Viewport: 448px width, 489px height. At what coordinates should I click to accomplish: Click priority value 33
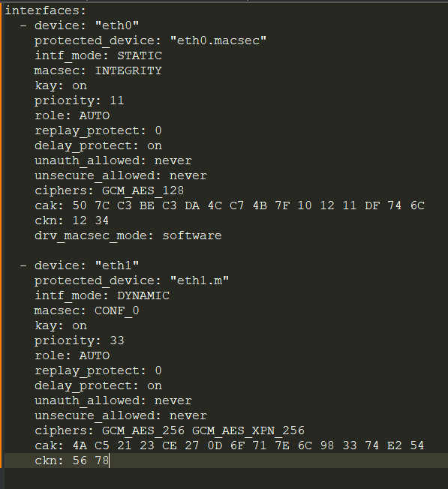coord(117,340)
